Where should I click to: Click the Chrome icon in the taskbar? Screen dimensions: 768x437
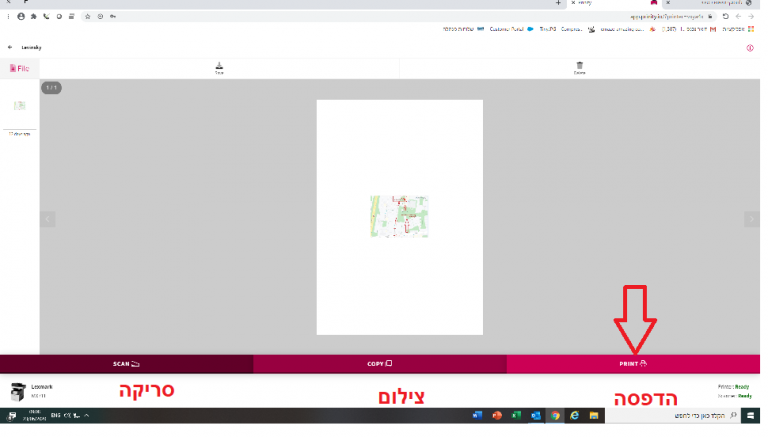555,415
